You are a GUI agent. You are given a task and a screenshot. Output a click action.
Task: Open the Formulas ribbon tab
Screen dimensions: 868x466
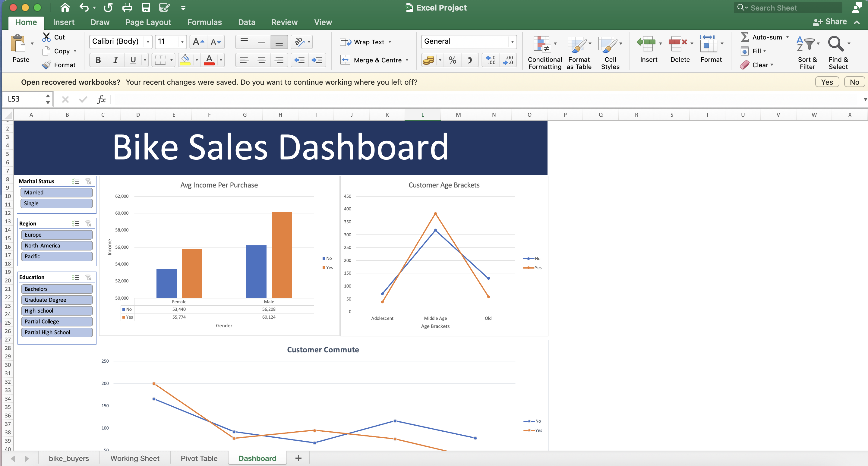[x=204, y=22]
